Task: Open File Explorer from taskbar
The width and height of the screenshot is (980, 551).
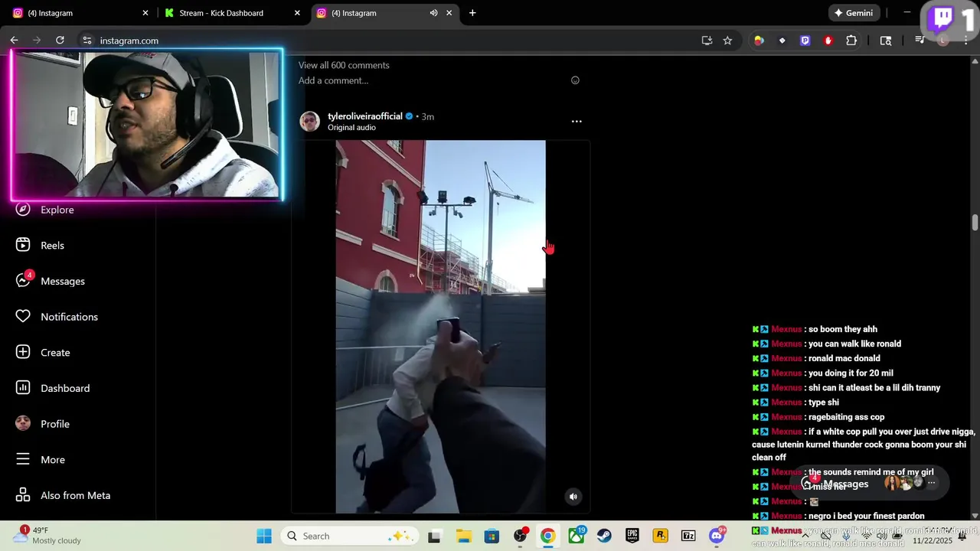Action: 463,536
